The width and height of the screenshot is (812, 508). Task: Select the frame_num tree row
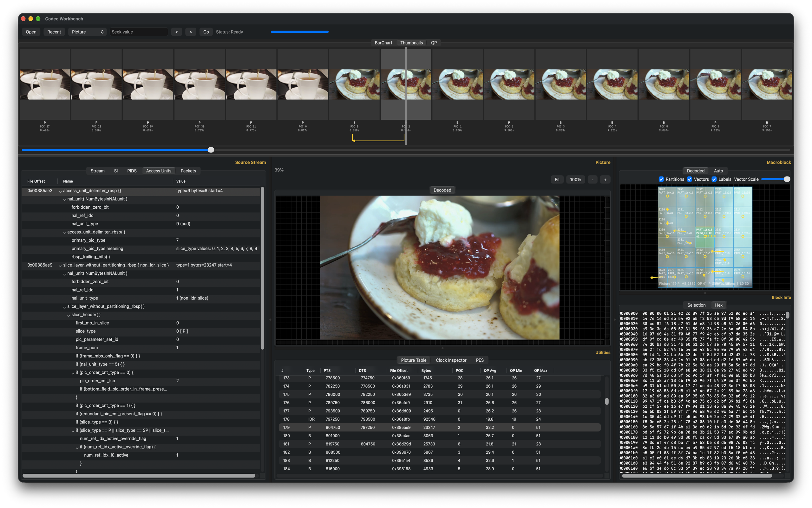coord(141,348)
